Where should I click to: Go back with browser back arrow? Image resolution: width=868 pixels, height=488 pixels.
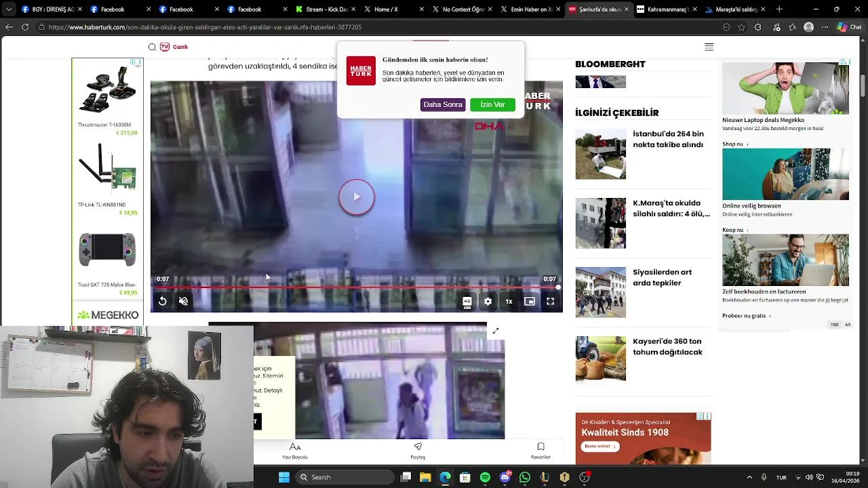(x=9, y=27)
